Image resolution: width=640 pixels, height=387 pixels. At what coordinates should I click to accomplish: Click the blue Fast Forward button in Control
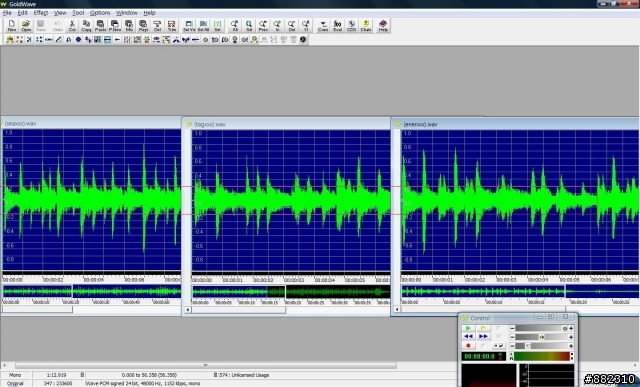click(x=483, y=337)
